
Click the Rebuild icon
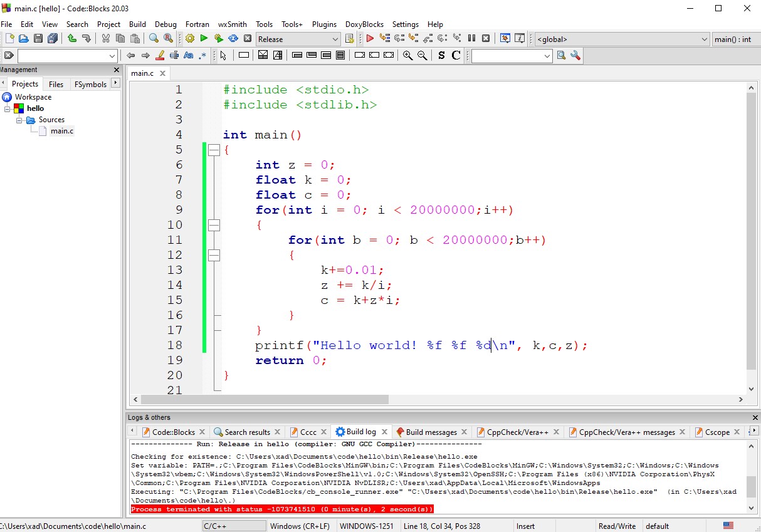233,39
